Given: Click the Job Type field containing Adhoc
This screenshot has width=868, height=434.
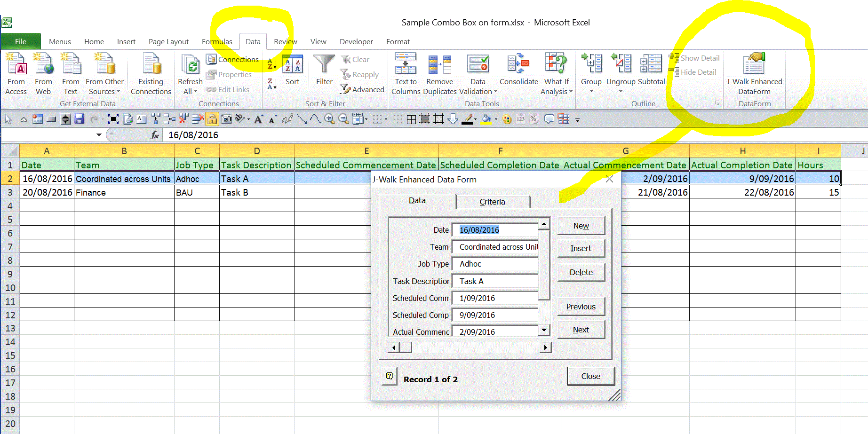Looking at the screenshot, I should (495, 264).
